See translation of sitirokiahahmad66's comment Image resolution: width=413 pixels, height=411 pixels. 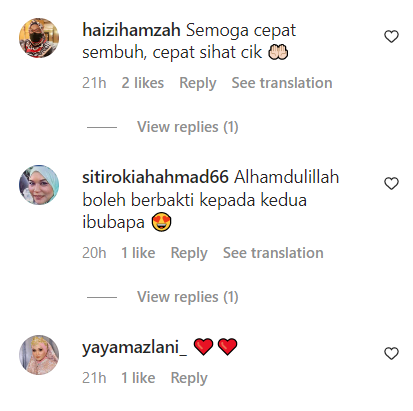[273, 253]
